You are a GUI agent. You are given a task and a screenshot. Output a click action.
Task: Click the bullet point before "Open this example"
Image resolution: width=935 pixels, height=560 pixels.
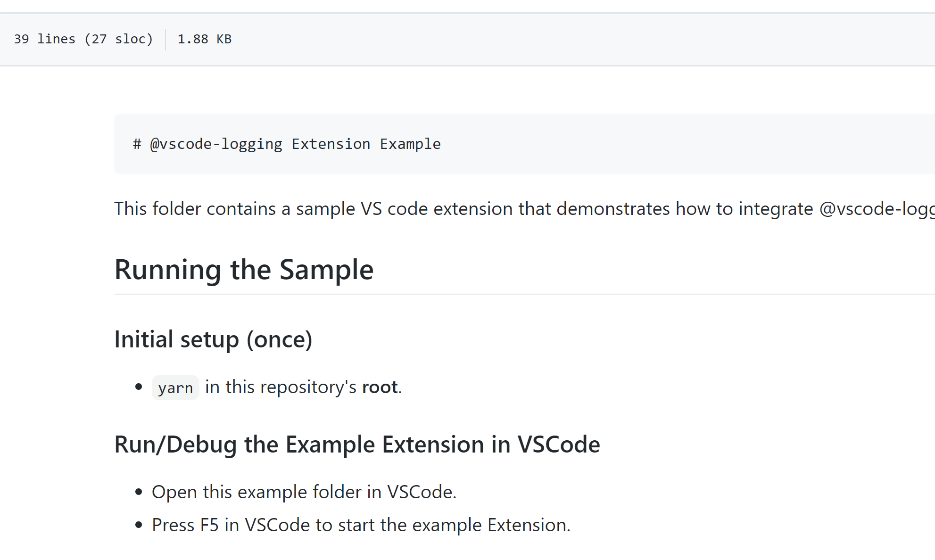pos(139,492)
